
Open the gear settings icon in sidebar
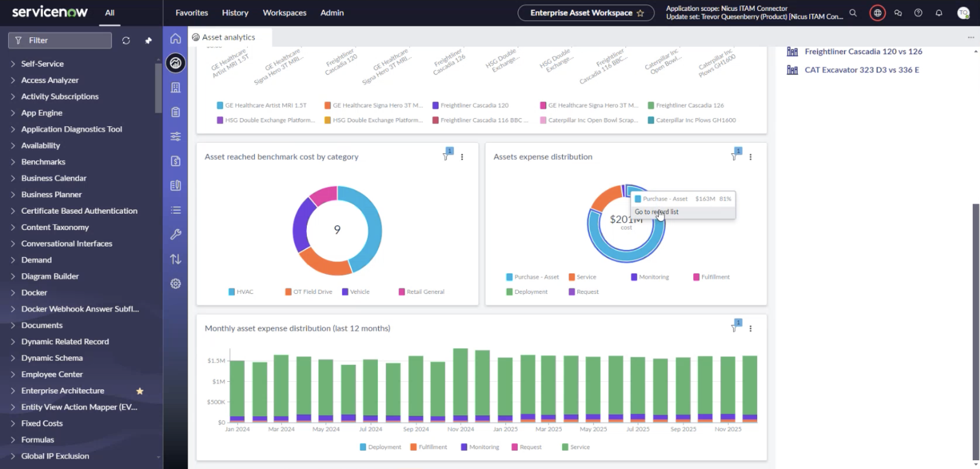tap(176, 283)
